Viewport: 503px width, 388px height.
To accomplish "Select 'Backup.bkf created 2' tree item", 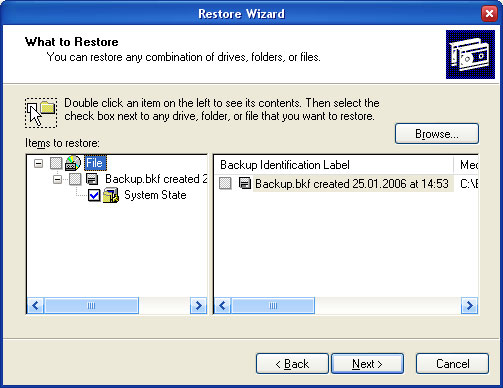I will [156, 179].
